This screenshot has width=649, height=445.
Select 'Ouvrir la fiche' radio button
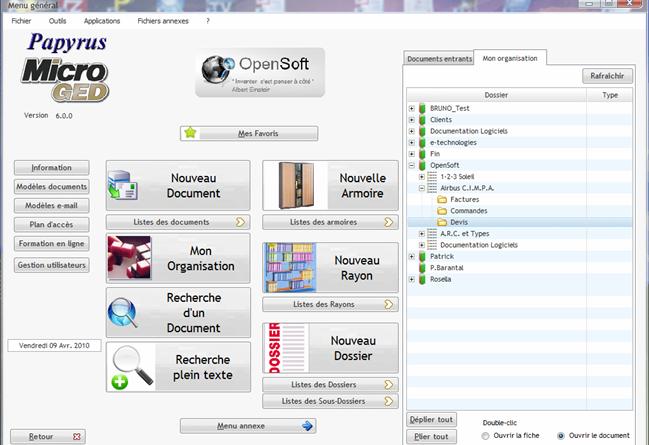[x=486, y=436]
